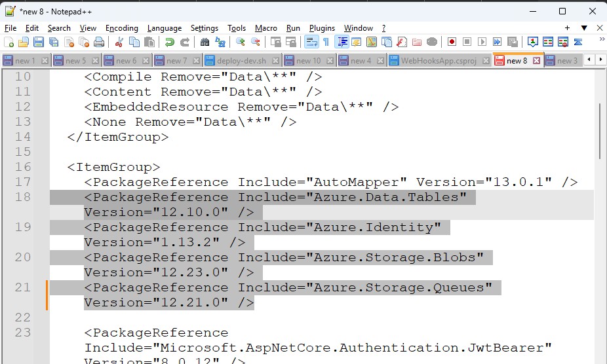
Task: Click the numbered speech bubble toolbar icon
Action: [533, 42]
